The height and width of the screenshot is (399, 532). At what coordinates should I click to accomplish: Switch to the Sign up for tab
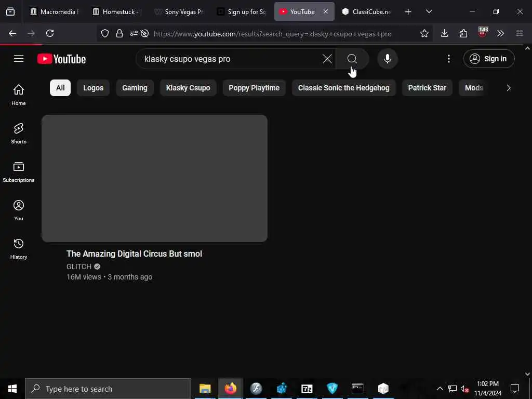241,11
